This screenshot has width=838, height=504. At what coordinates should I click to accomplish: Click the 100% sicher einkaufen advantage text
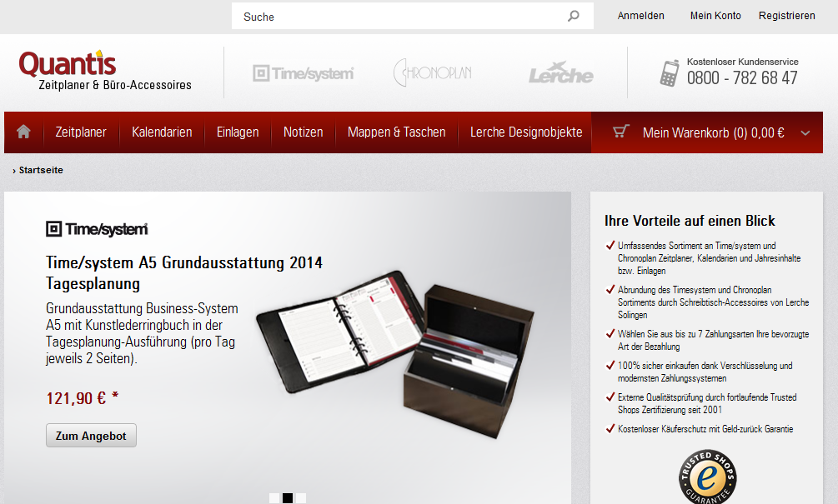705,372
